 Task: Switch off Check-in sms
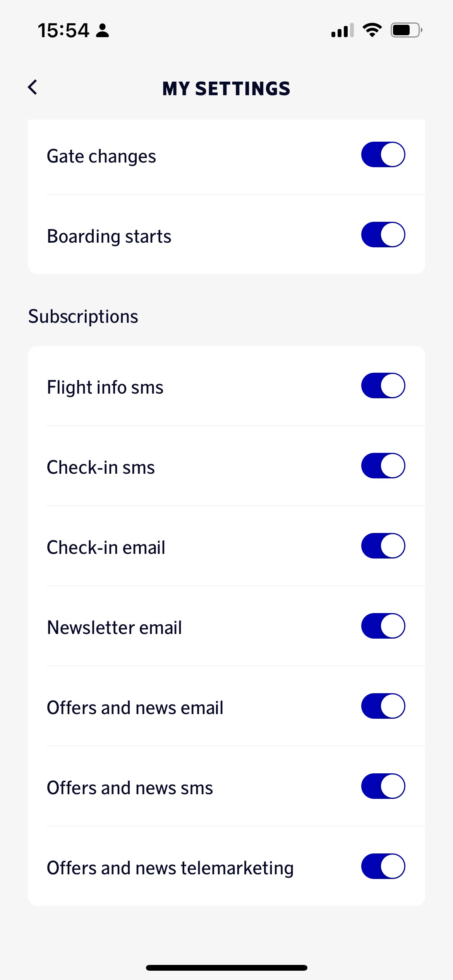coord(383,466)
